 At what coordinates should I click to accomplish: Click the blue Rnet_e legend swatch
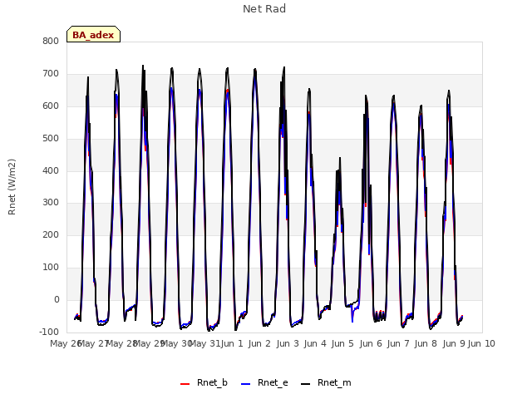pos(246,384)
